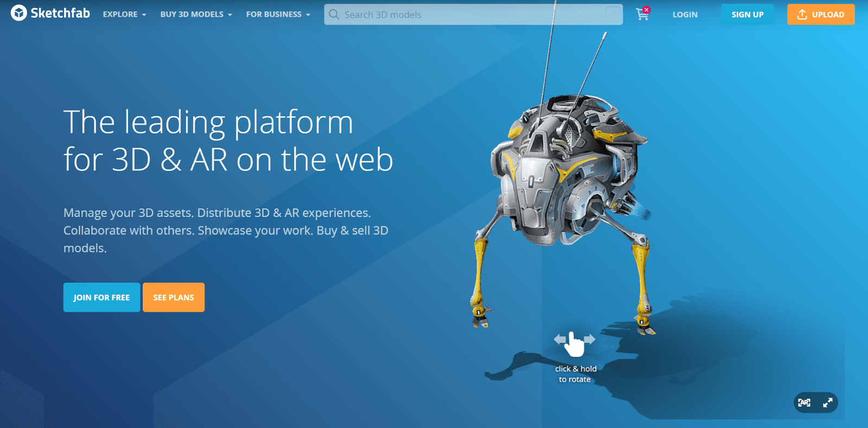Click the Sketchfab logo

point(50,13)
